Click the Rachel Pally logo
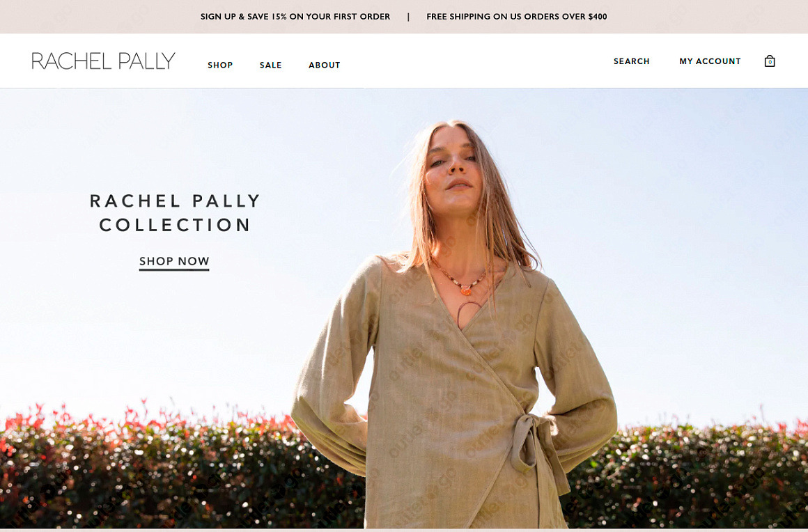 [x=103, y=61]
